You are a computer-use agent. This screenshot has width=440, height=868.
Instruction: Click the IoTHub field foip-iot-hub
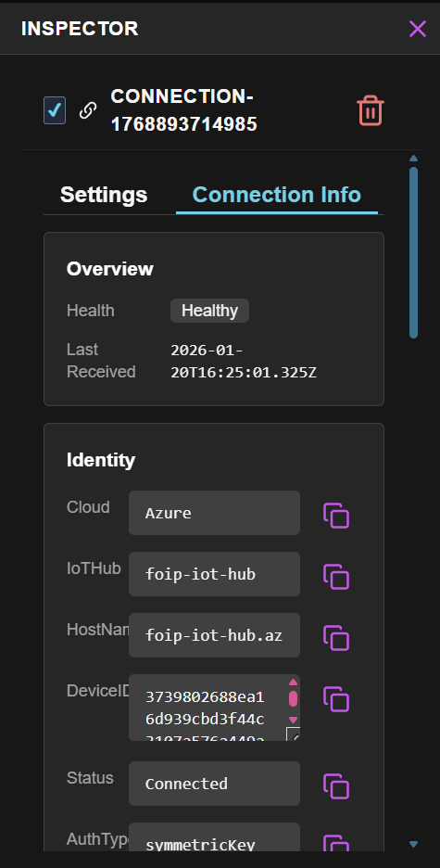215,574
